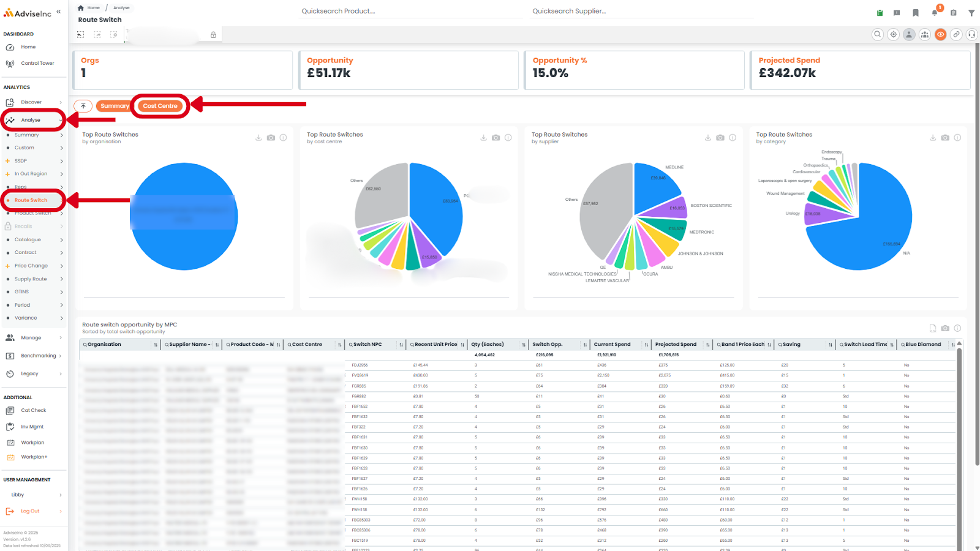Viewport: 980px width, 551px height.
Task: Switch to the Summary tab
Action: (115, 106)
